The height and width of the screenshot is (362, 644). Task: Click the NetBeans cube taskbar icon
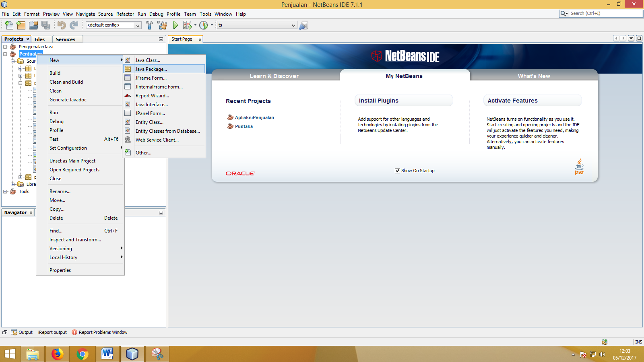pyautogui.click(x=132, y=354)
